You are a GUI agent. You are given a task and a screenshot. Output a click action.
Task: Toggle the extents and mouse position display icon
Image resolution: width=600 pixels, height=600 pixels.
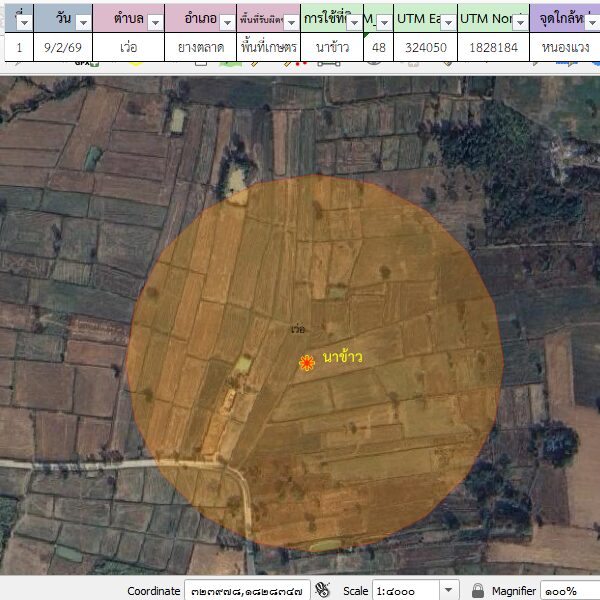[x=322, y=590]
